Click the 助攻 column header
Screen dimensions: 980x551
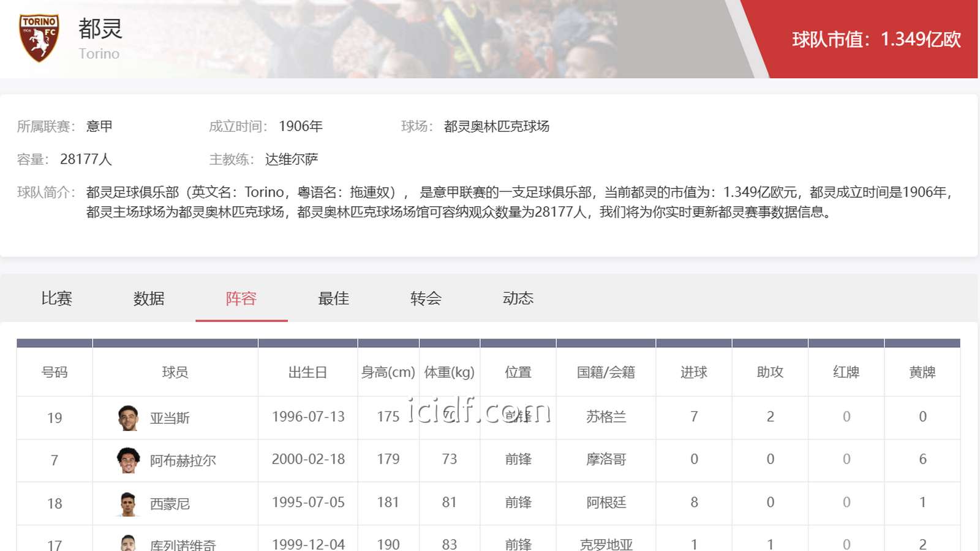coord(771,372)
